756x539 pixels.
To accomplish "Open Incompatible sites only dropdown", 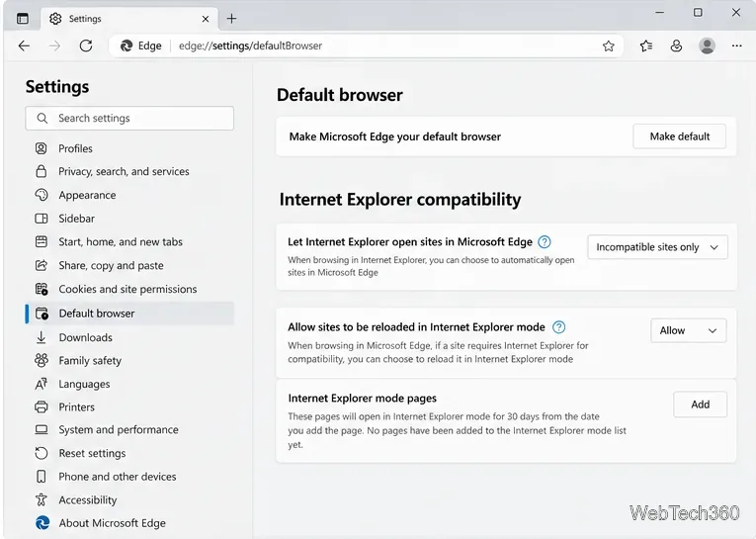I will [x=657, y=247].
